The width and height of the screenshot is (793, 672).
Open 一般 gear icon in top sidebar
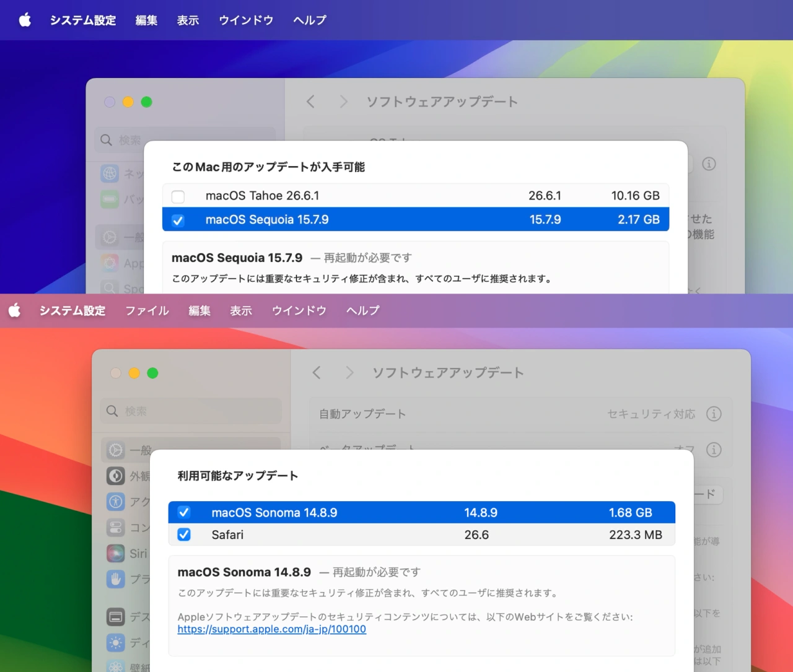click(x=110, y=237)
